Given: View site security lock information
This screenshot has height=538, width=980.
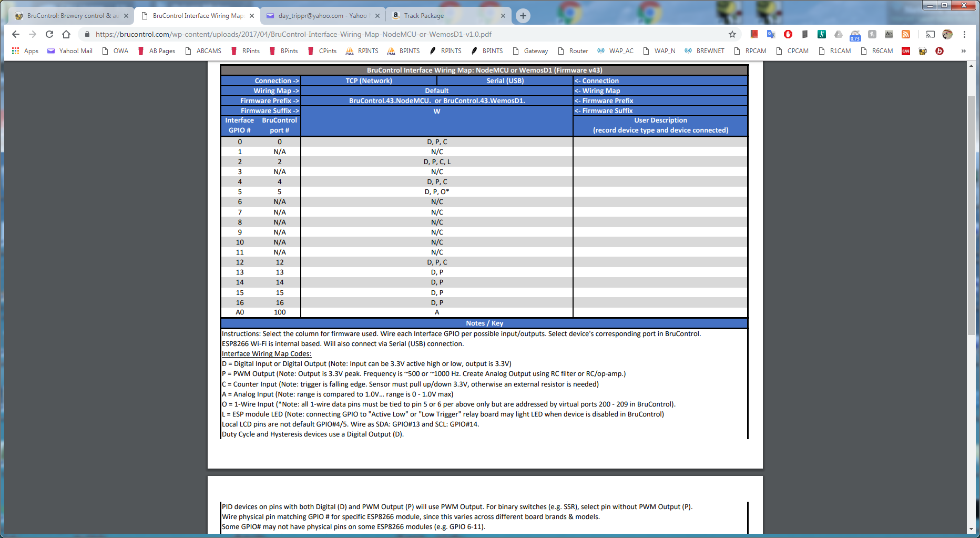Looking at the screenshot, I should click(x=87, y=34).
